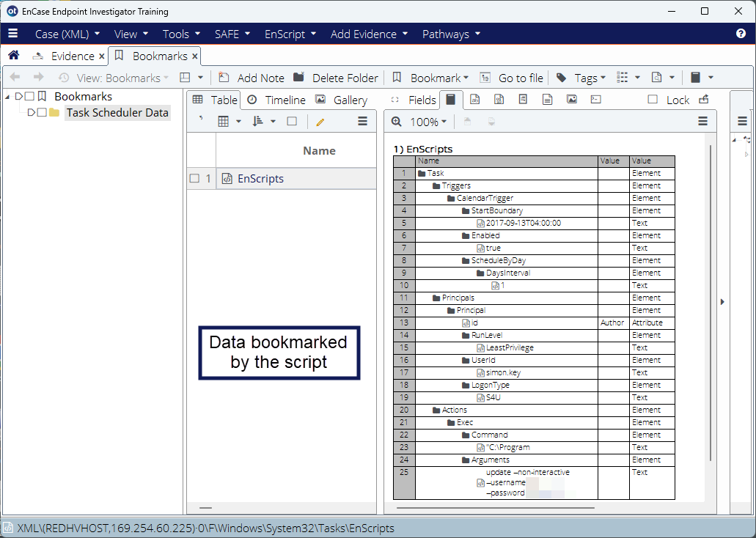Open the View menu
The image size is (756, 538).
pyautogui.click(x=131, y=34)
